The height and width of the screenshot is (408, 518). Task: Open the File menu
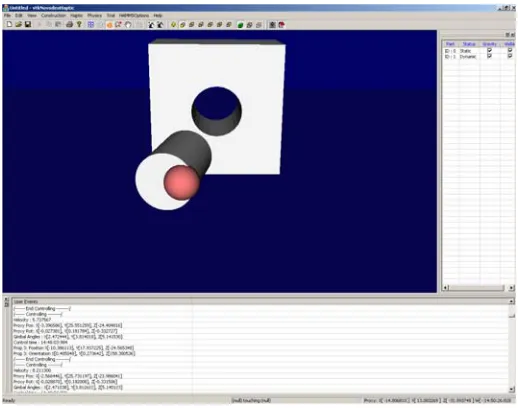click(7, 15)
